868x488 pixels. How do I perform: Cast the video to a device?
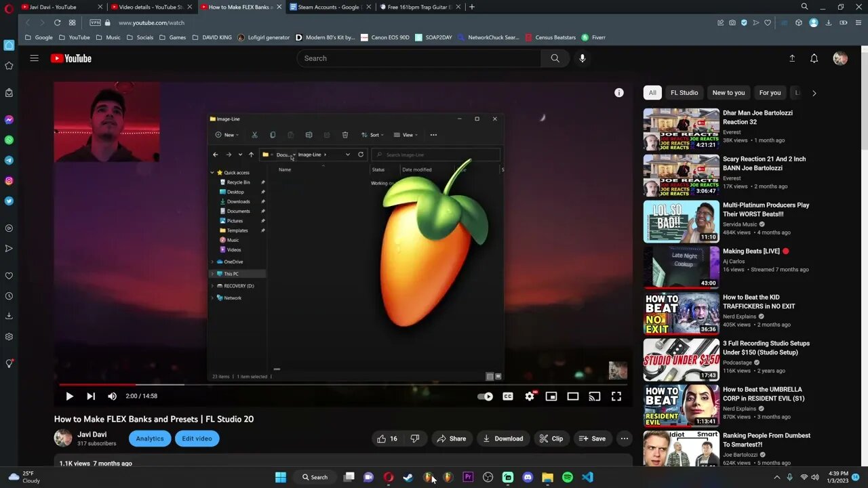(595, 396)
